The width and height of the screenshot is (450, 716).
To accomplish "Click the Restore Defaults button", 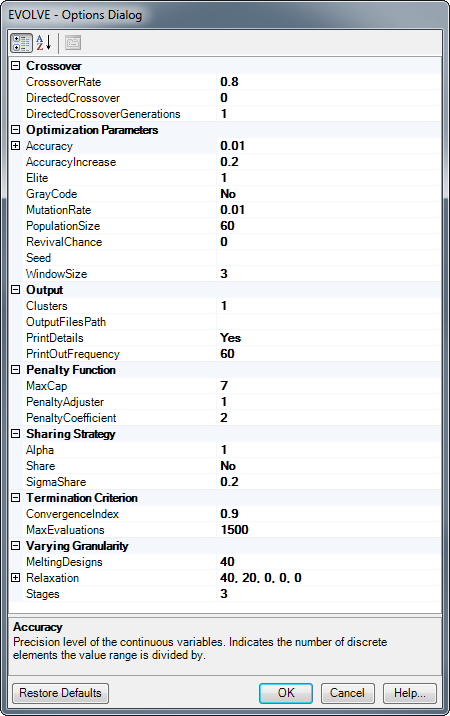I will click(x=60, y=693).
